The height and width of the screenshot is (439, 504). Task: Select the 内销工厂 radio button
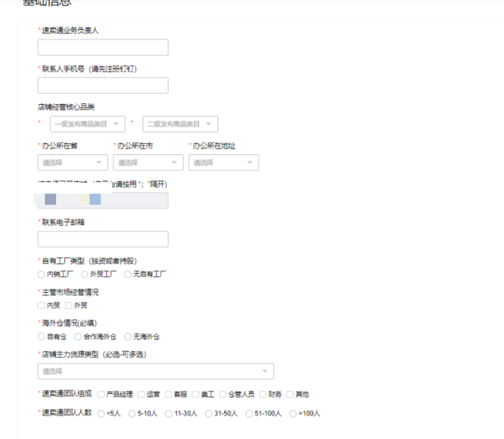tap(41, 274)
